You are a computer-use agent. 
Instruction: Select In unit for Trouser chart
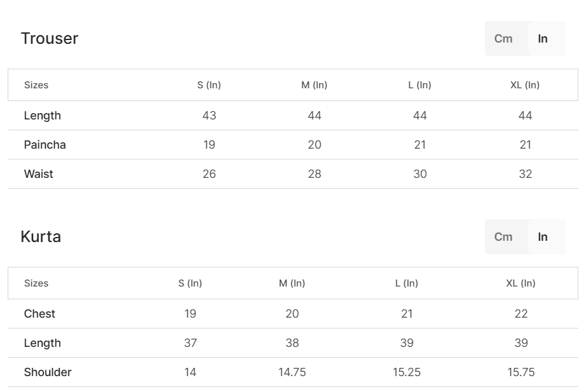543,39
